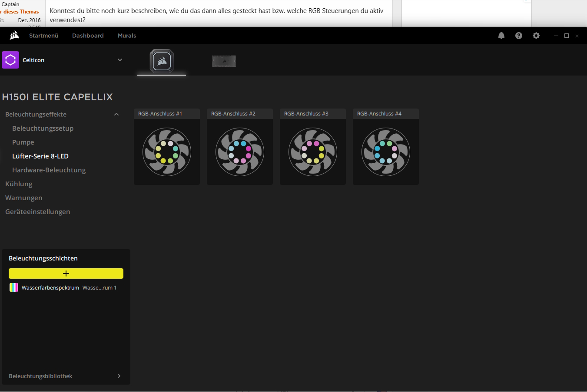Open the help question mark icon

(519, 36)
